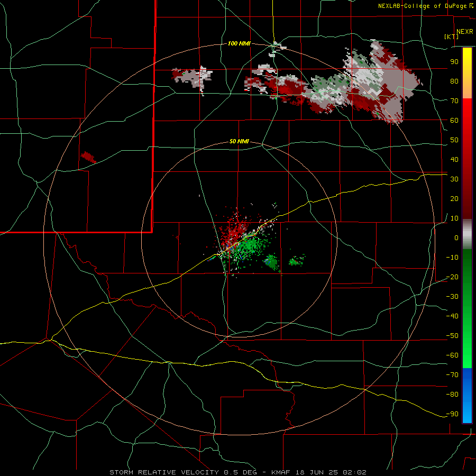Click the -10 value on the velocity scale

coord(452,258)
